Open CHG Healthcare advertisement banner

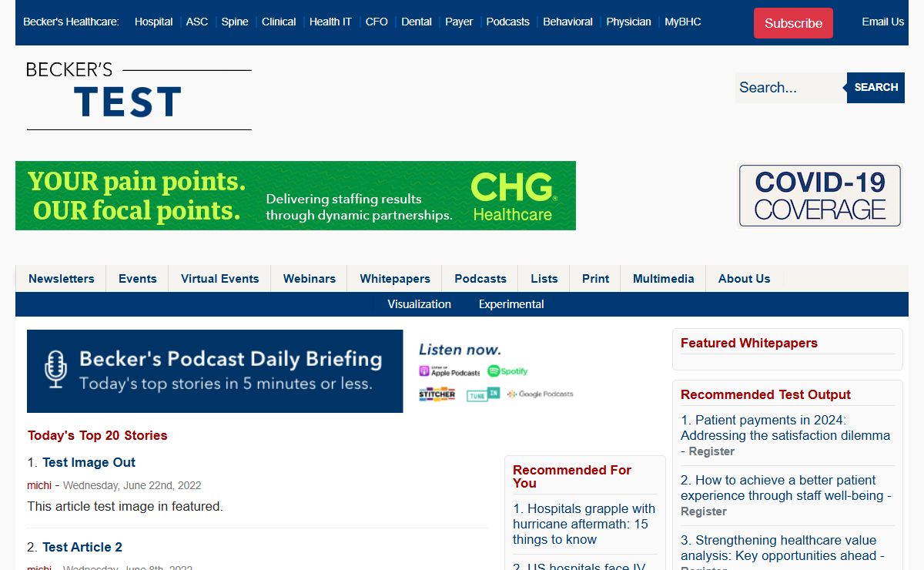coord(296,196)
